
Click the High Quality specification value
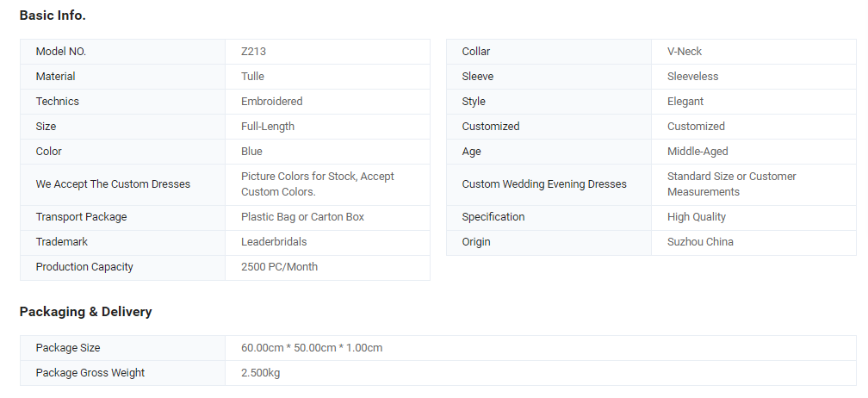[697, 217]
